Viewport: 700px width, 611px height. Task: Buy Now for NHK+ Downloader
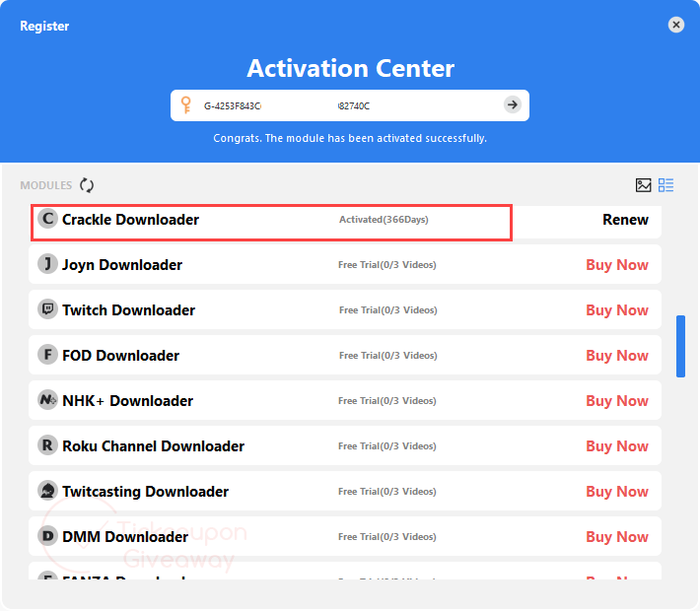617,401
